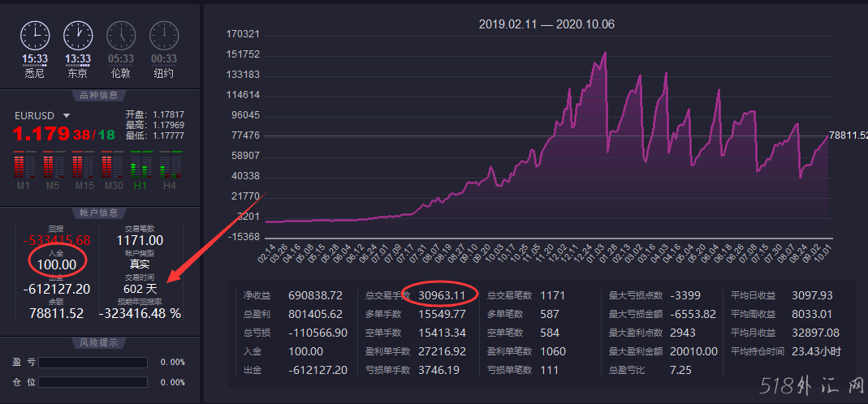Click the New York (纽约) clock icon
The image size is (868, 404).
pyautogui.click(x=164, y=36)
